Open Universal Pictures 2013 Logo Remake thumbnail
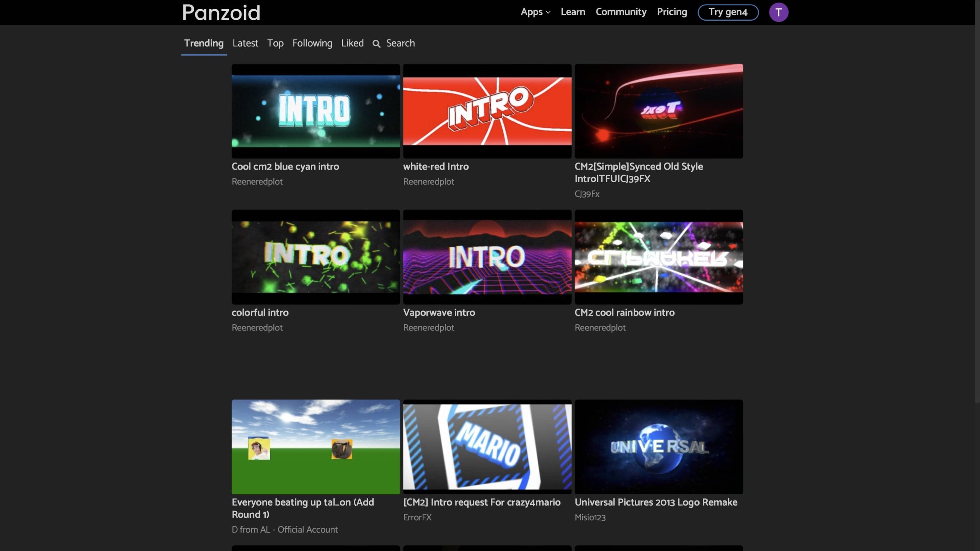This screenshot has height=551, width=980. (658, 446)
